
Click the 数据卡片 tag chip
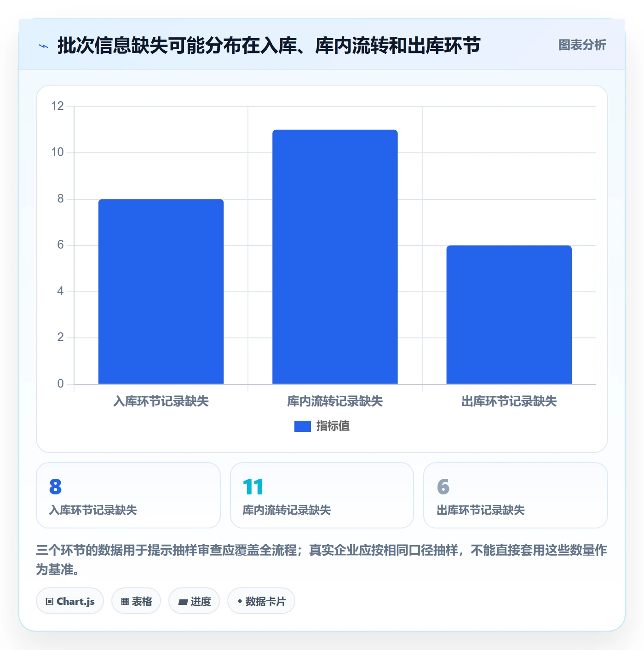261,601
